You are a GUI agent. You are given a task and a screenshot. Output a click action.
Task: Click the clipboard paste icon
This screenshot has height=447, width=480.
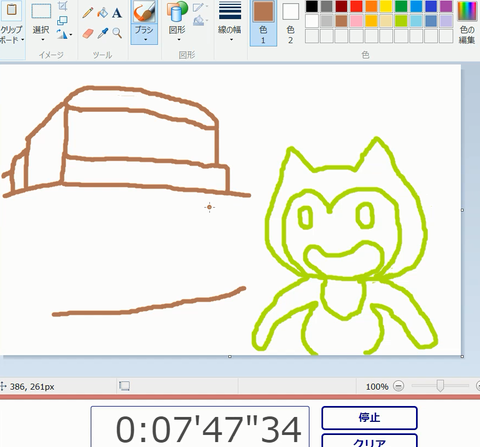coord(12,10)
